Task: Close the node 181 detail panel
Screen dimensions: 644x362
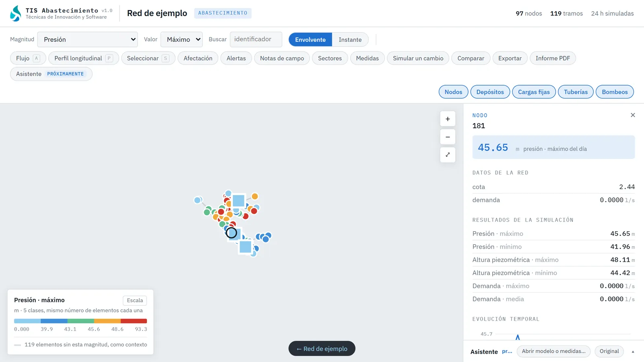Action: click(633, 115)
